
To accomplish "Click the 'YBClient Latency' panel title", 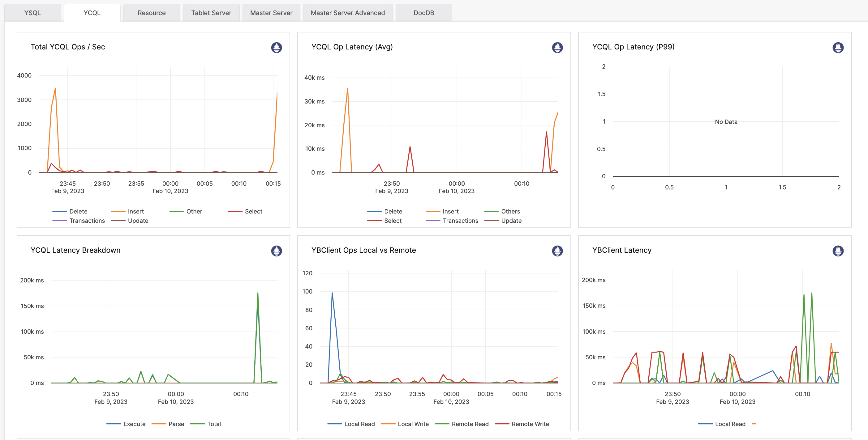I will (x=622, y=250).
